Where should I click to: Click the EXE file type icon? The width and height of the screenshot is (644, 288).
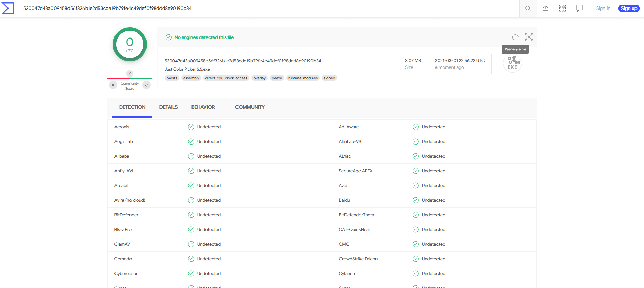(512, 63)
